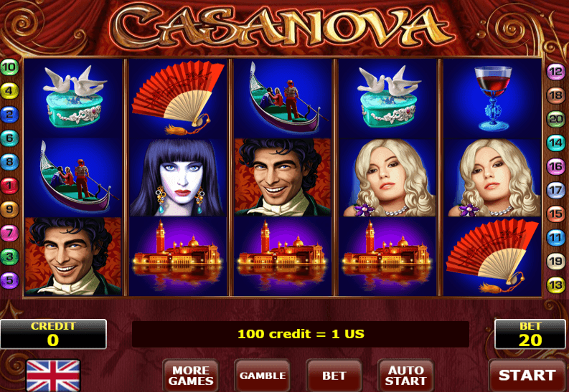Click the wine glass symbol
Screen dimensions: 569x392
[492, 98]
